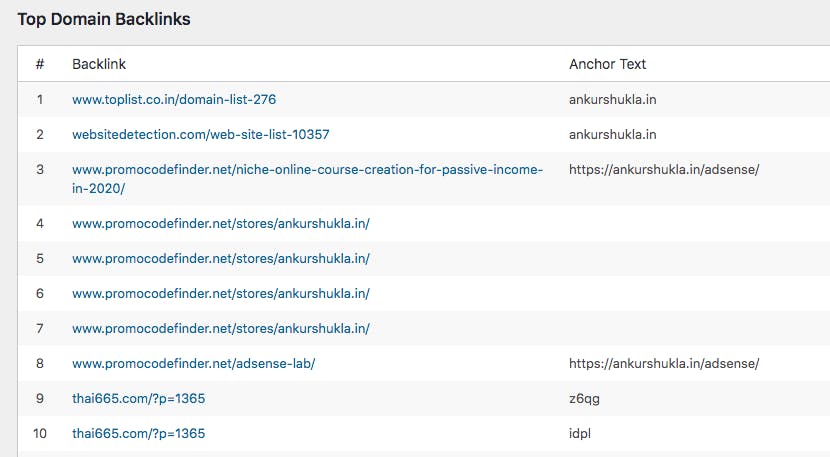Click the # column header

coord(40,64)
